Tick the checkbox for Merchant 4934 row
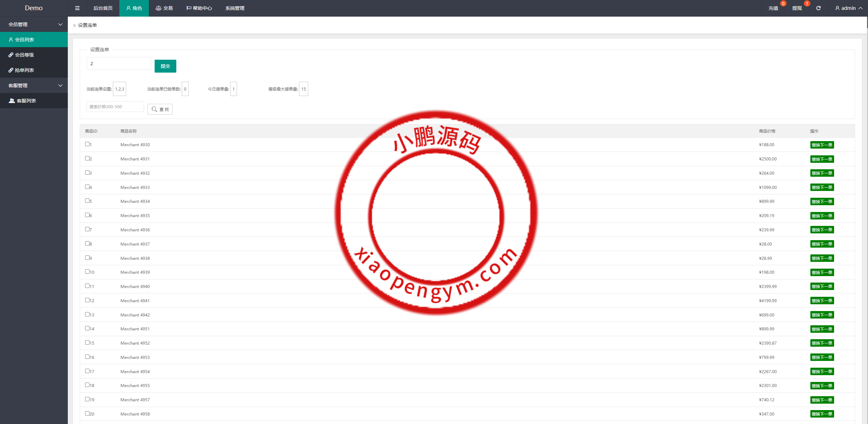Viewport: 868px width, 424px height. pyautogui.click(x=87, y=201)
